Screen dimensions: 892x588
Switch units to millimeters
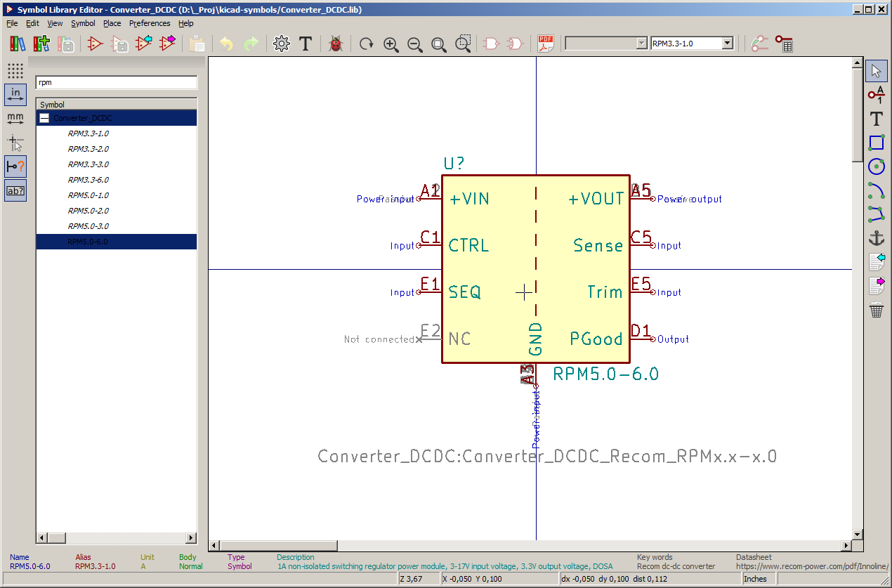pos(15,118)
